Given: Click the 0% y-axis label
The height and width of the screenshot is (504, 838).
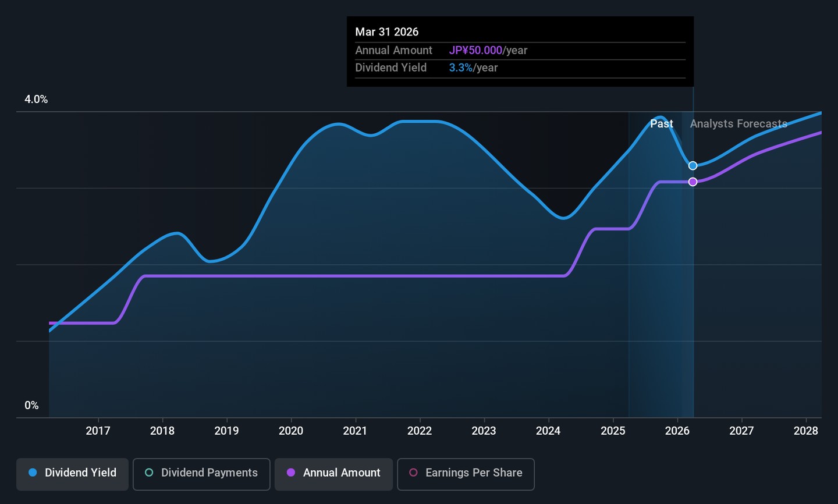Looking at the screenshot, I should pyautogui.click(x=31, y=406).
